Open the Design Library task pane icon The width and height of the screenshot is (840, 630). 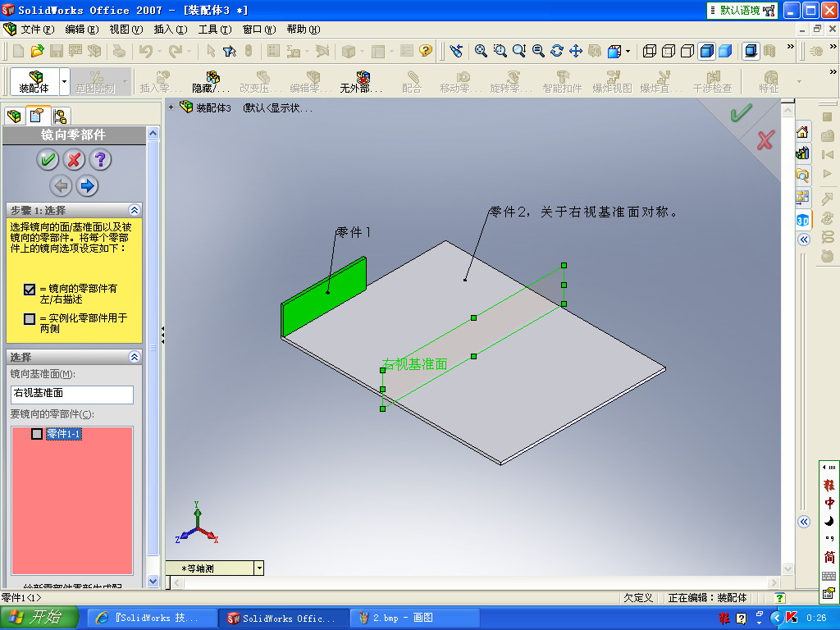[x=802, y=153]
